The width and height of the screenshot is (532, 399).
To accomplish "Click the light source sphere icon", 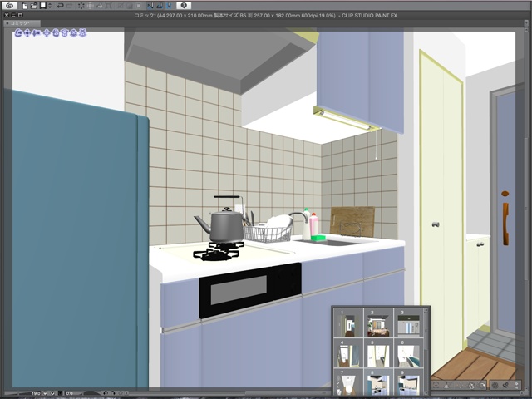I will [x=495, y=386].
